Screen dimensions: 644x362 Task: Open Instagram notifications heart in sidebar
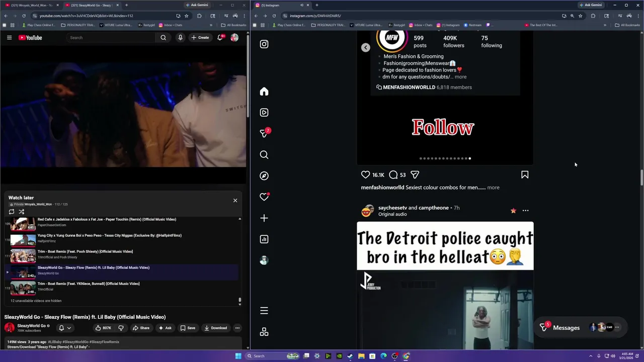coord(264,197)
